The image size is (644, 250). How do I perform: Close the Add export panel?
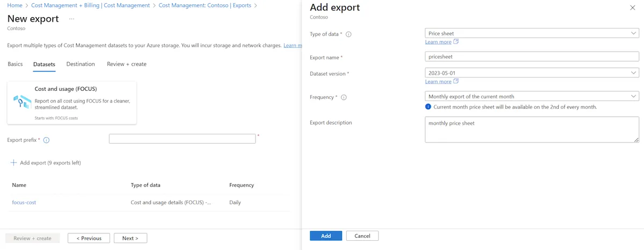(x=632, y=8)
